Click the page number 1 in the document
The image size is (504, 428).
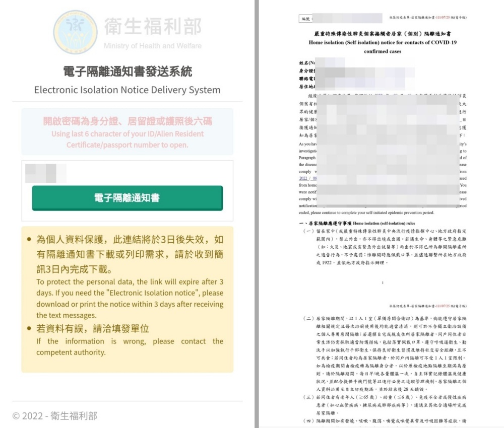[x=383, y=283]
